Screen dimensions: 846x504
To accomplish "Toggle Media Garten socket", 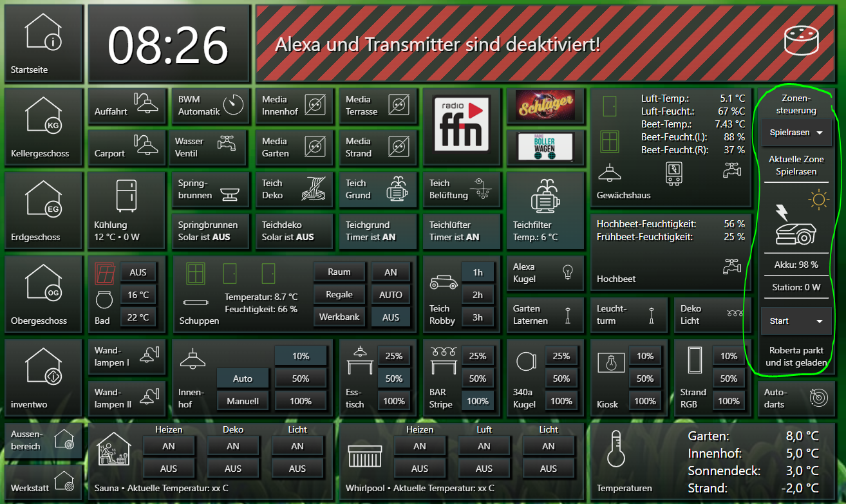I will pos(294,147).
